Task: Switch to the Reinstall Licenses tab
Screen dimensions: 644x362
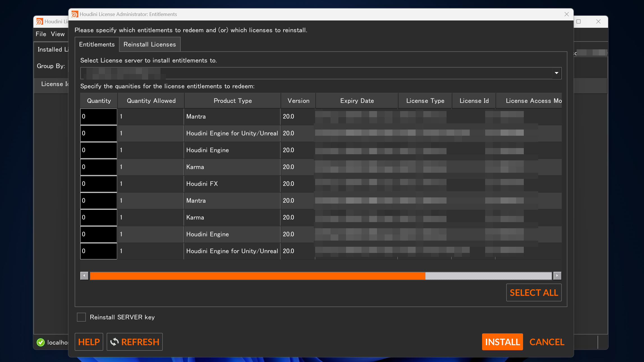Action: [150, 44]
